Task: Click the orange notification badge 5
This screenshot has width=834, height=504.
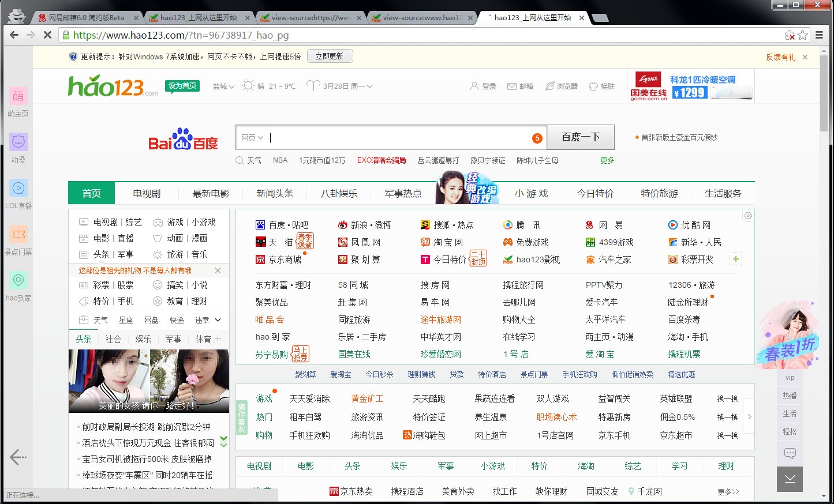Action: pos(537,138)
